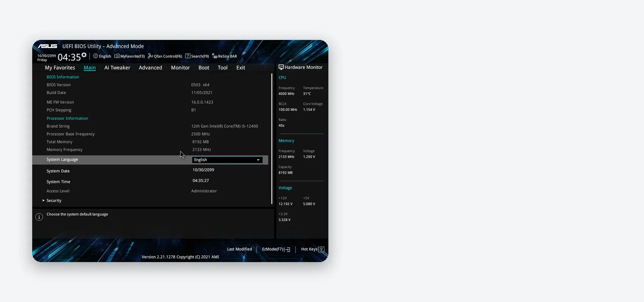Click the large 04:35 clock display
The width and height of the screenshot is (644, 302).
tap(69, 57)
